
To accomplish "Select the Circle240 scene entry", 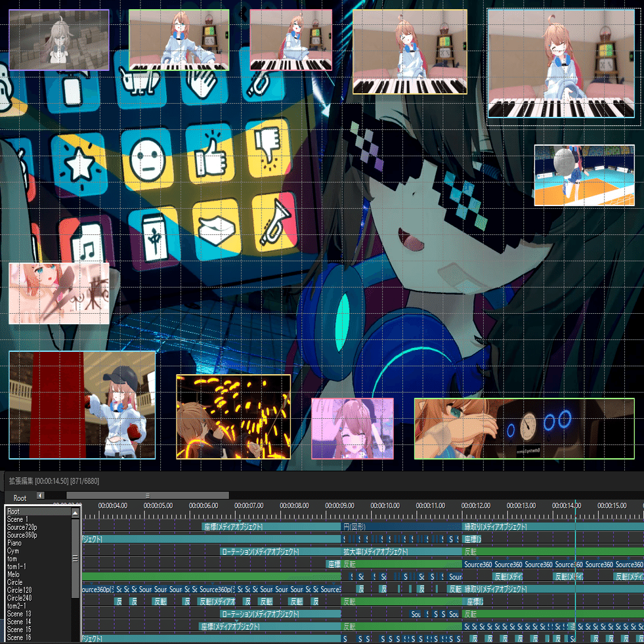I will (x=39, y=598).
